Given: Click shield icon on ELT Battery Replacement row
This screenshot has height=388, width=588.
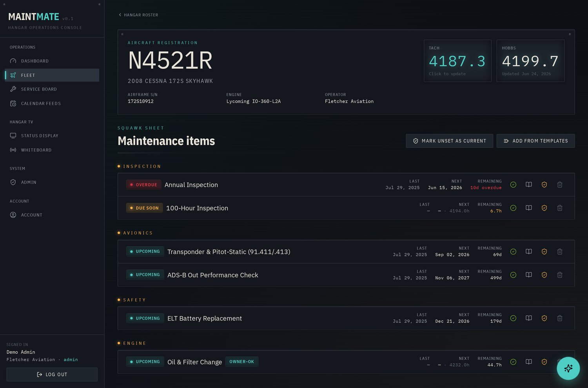Looking at the screenshot, I should (544, 318).
